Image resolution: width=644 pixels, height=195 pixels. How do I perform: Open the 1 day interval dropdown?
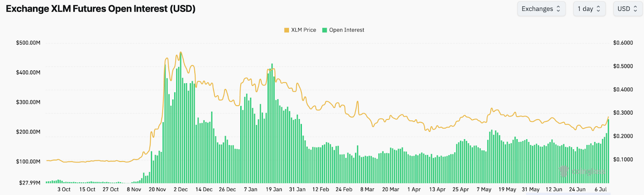[x=589, y=9]
